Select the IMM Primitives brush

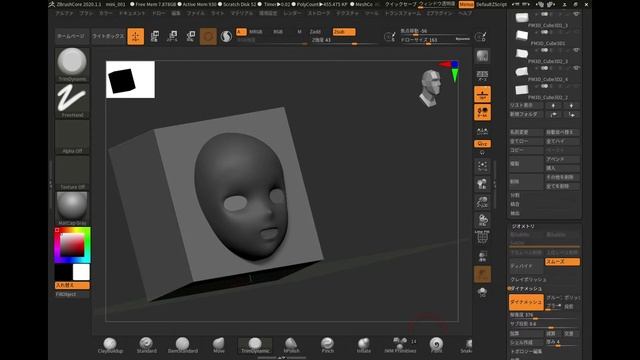400,345
